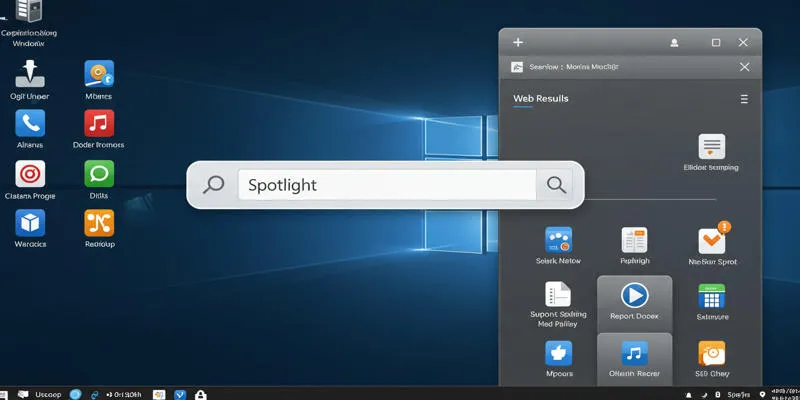Select the Web Results tab

[540, 98]
